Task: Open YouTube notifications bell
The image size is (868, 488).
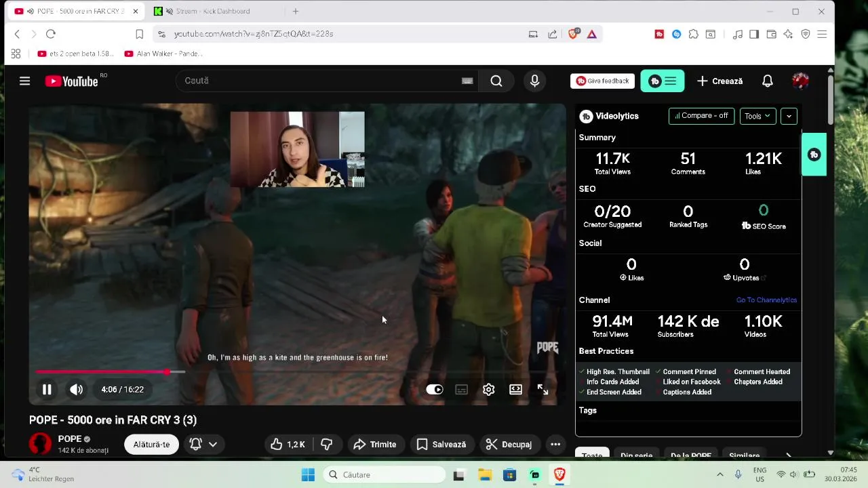Action: 767,81
